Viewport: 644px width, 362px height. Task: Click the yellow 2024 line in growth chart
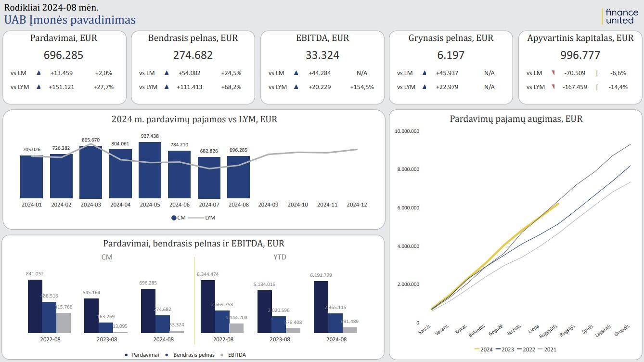(496, 255)
